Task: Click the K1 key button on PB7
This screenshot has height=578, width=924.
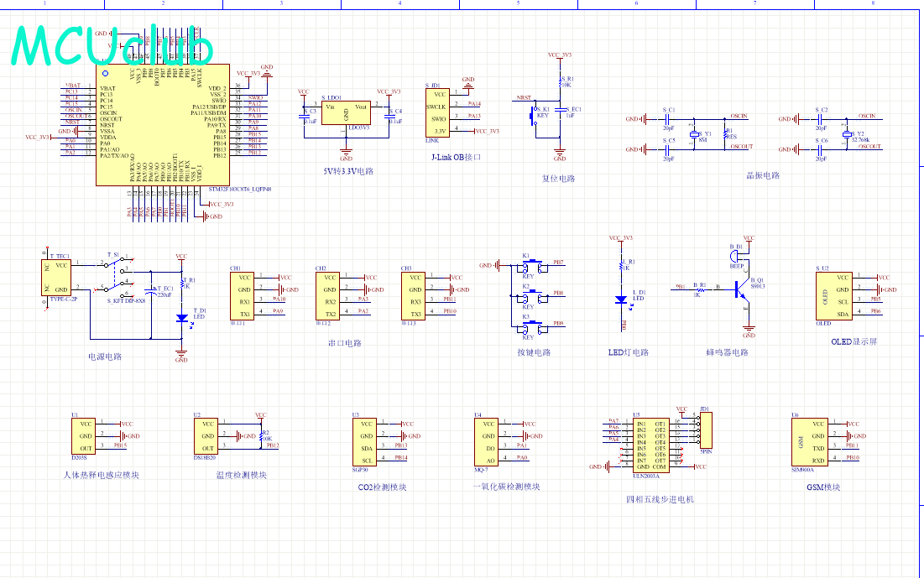Action: (528, 267)
